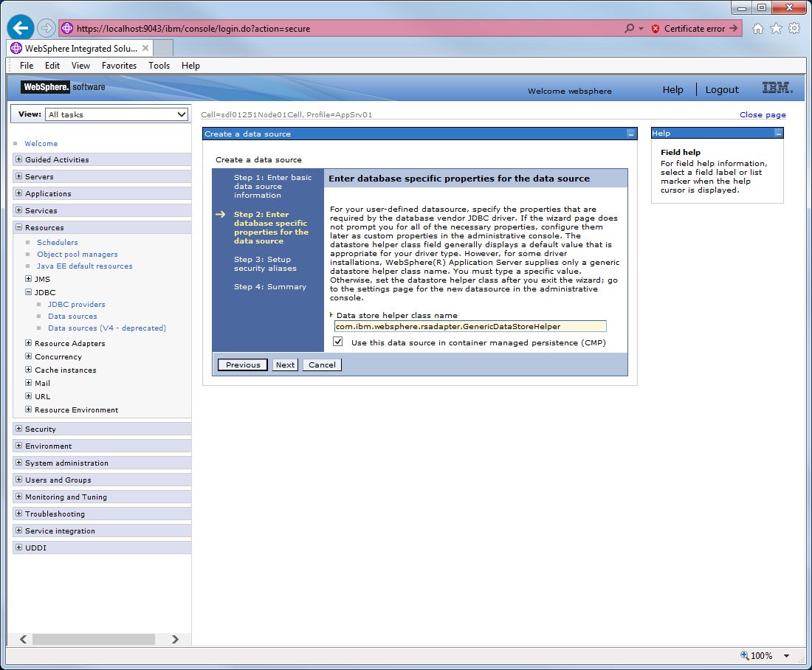Click the WebSphere software logo
Image resolution: width=812 pixels, height=670 pixels.
coord(63,87)
